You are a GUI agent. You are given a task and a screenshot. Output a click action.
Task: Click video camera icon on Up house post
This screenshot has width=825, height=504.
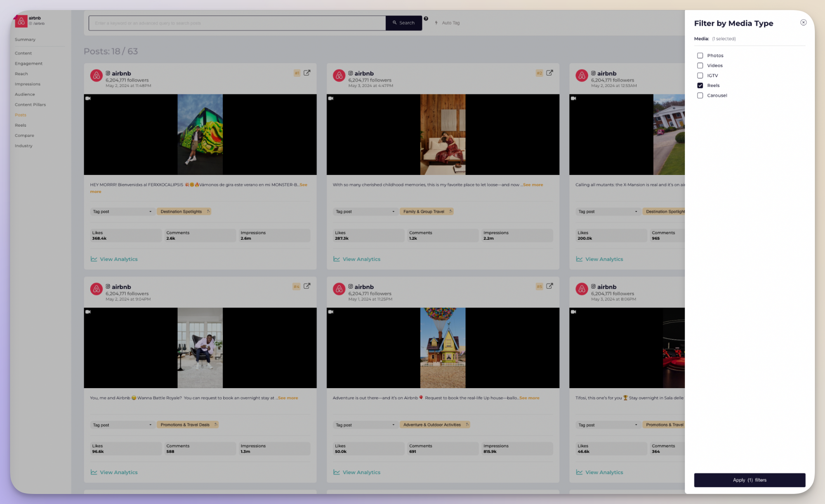point(331,312)
